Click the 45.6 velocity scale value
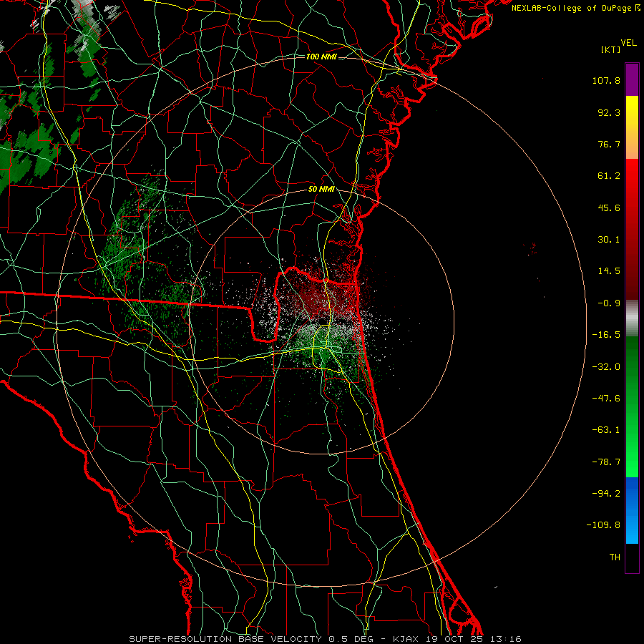The height and width of the screenshot is (644, 644). [x=609, y=208]
